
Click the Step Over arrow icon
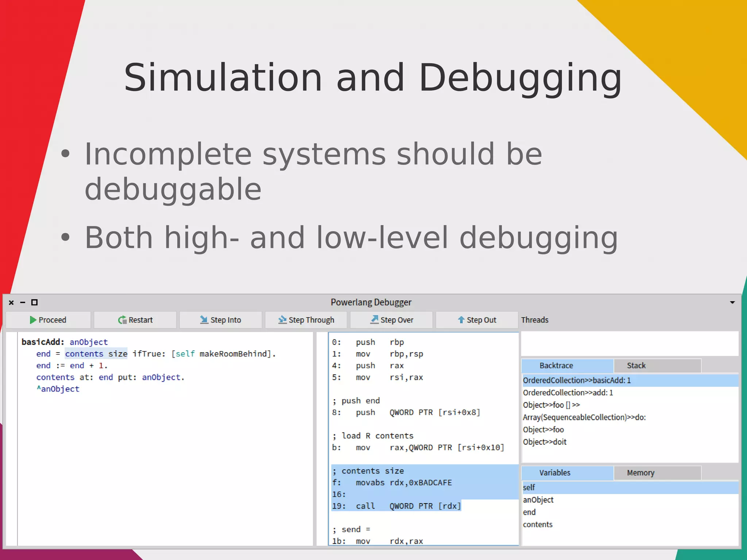tap(375, 320)
